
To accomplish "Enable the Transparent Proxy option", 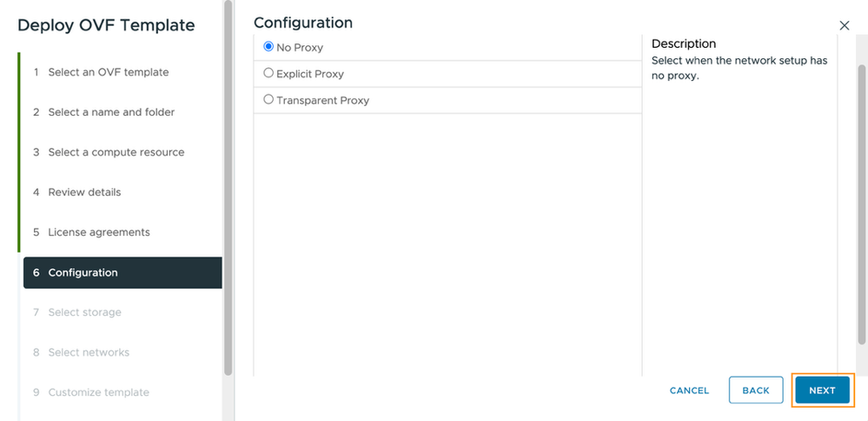I will 268,100.
